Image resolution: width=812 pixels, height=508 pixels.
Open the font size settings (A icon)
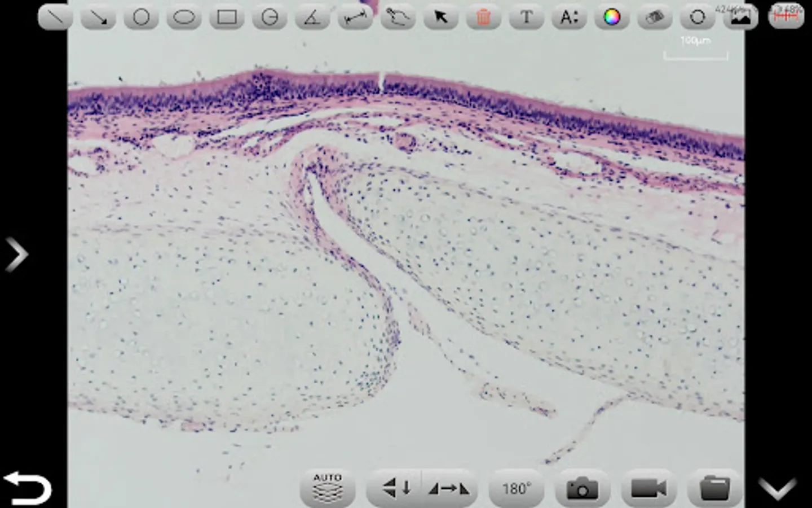point(570,17)
